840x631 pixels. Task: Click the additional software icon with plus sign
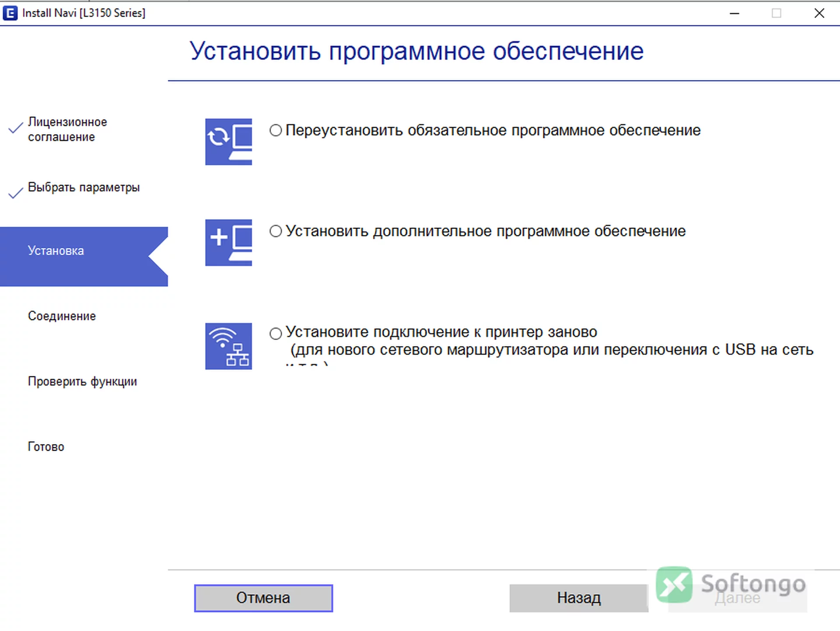228,242
